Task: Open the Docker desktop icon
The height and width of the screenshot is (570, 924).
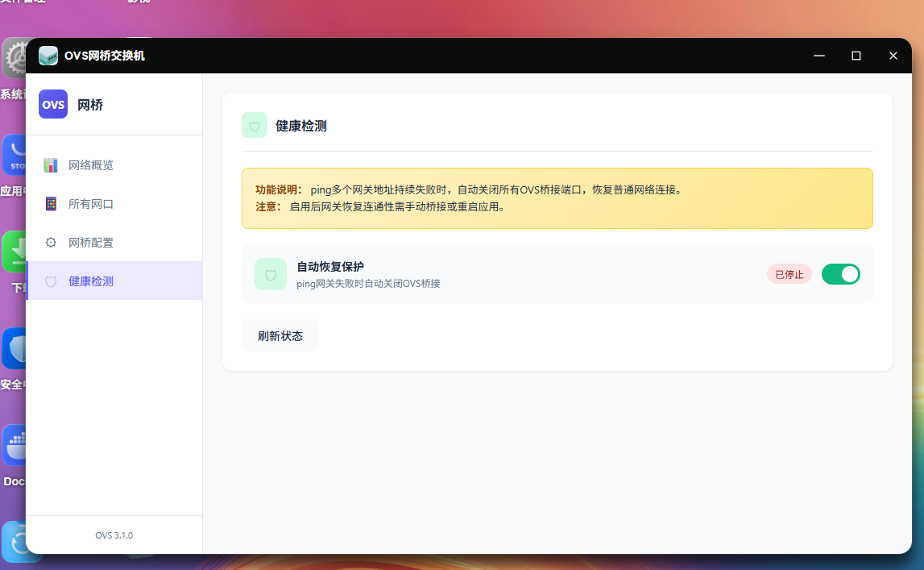Action: [14, 446]
